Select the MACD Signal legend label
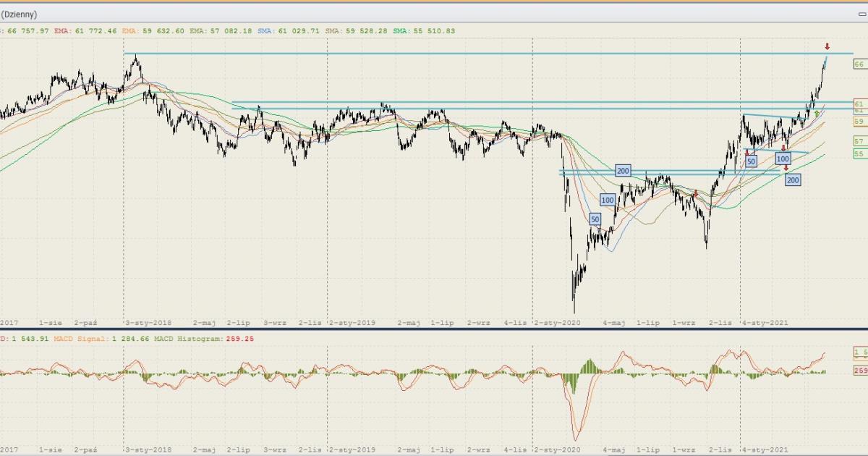The height and width of the screenshot is (456, 868). 71,338
